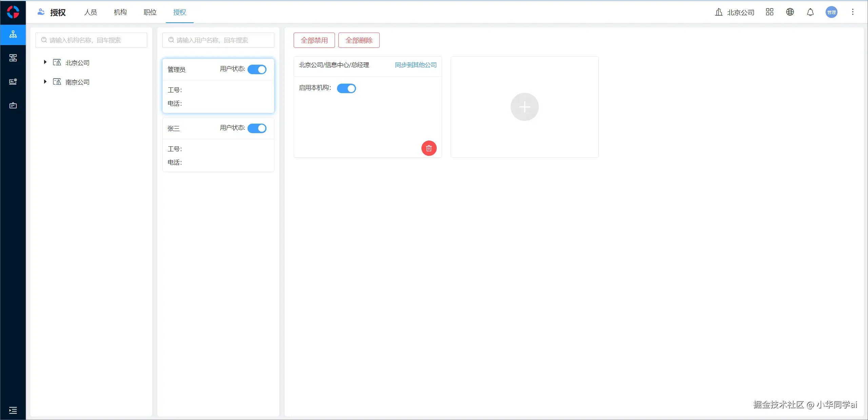Open notifications bell icon
This screenshot has width=868, height=420.
[810, 13]
